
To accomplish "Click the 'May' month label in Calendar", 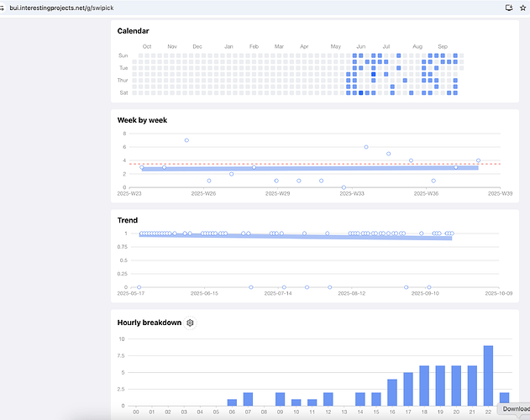I will coord(336,47).
